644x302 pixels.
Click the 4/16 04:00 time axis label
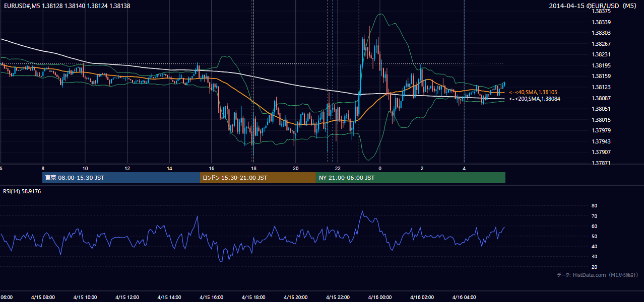coord(464,297)
